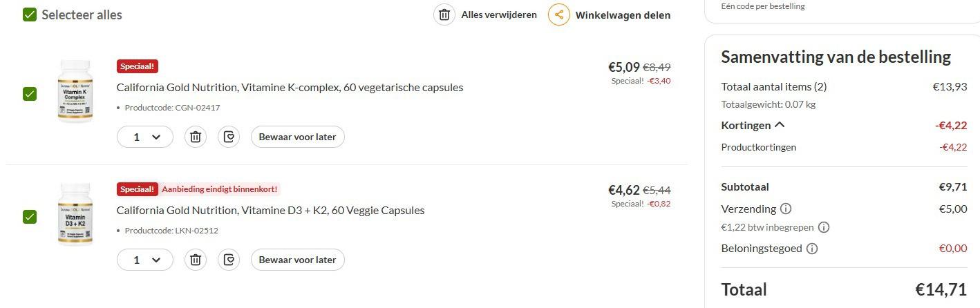Click the trash icon for Alles verwijderen

(x=444, y=15)
